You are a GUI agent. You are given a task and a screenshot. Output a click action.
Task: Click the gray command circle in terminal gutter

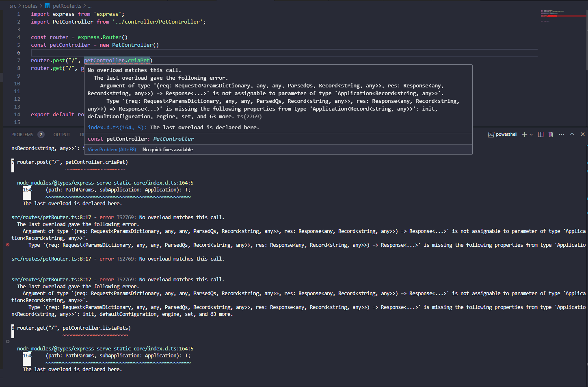pos(8,341)
